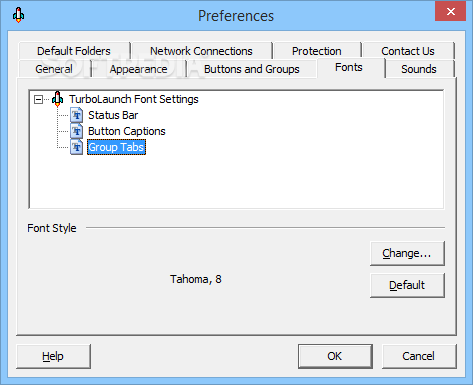473x385 pixels.
Task: Switch to Buttons and Groups tab
Action: pos(252,69)
